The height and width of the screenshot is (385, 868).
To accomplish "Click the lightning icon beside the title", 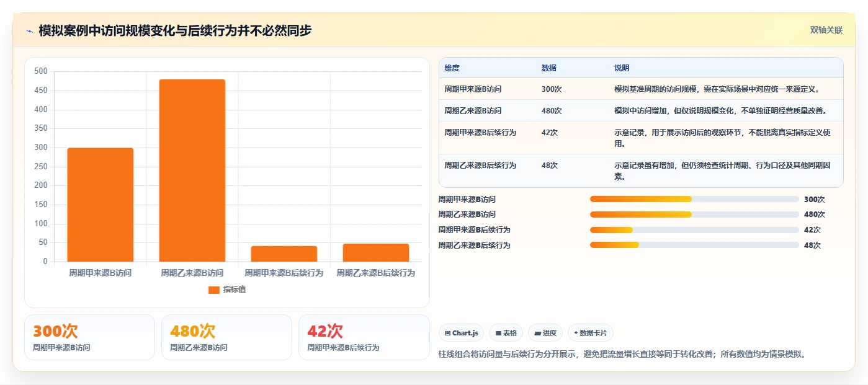I will tap(30, 30).
